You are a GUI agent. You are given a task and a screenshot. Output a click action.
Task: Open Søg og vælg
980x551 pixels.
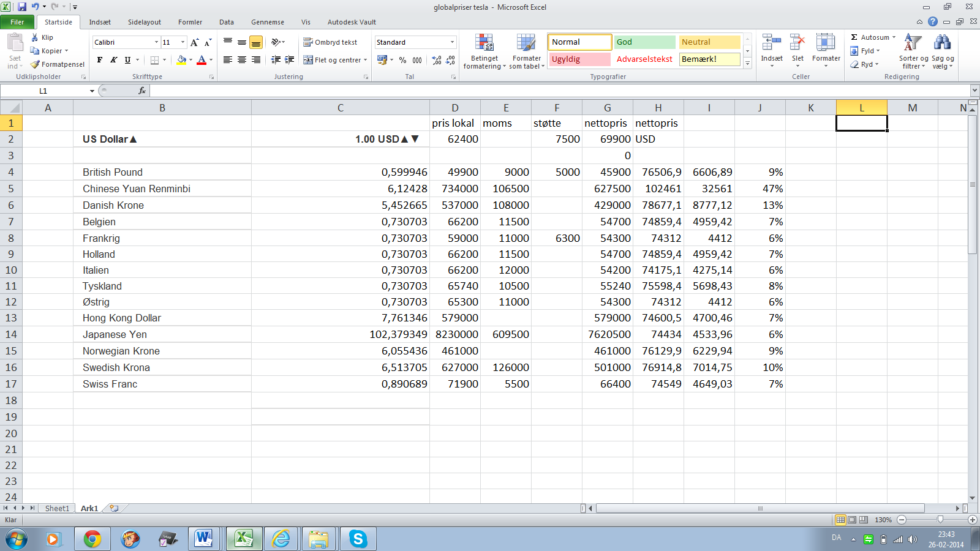click(x=943, y=51)
